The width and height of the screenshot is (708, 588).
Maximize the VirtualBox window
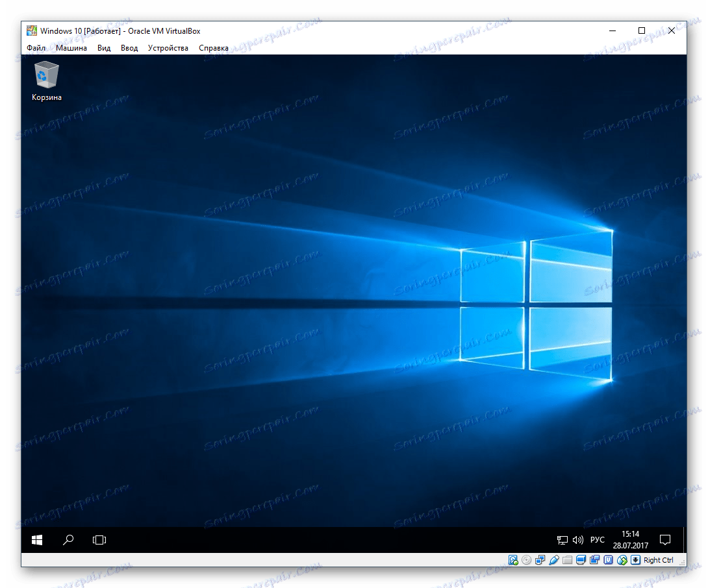[642, 31]
